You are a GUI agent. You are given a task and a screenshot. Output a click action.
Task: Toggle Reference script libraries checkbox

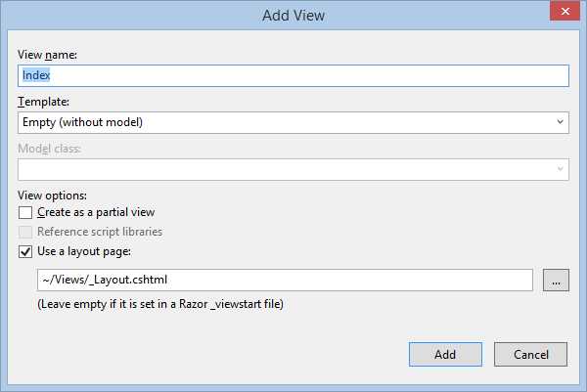[25, 232]
